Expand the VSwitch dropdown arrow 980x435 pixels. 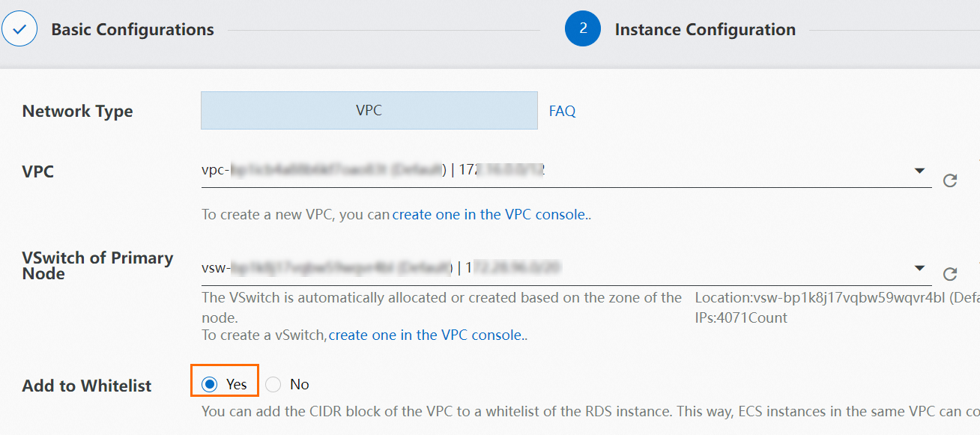[x=919, y=268]
